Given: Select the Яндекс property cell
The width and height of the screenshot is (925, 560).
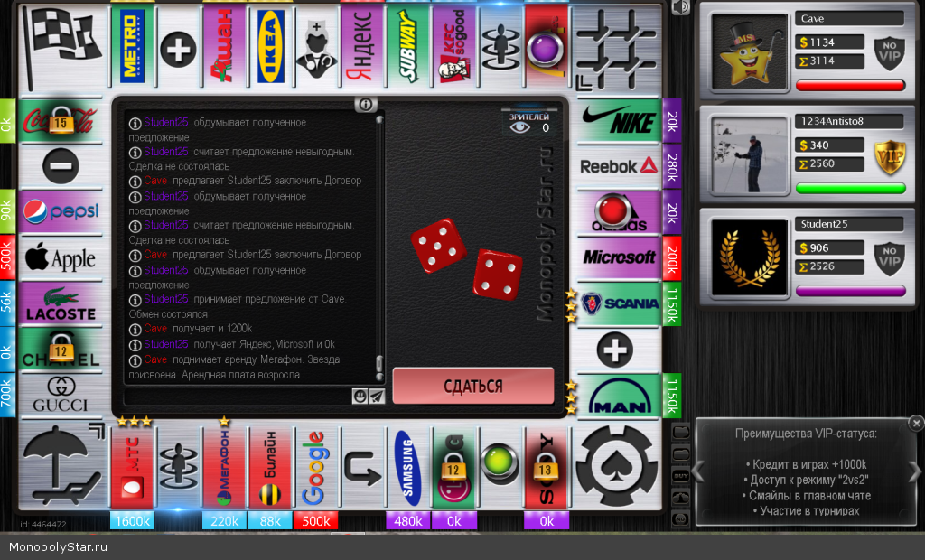Looking at the screenshot, I should click(361, 47).
